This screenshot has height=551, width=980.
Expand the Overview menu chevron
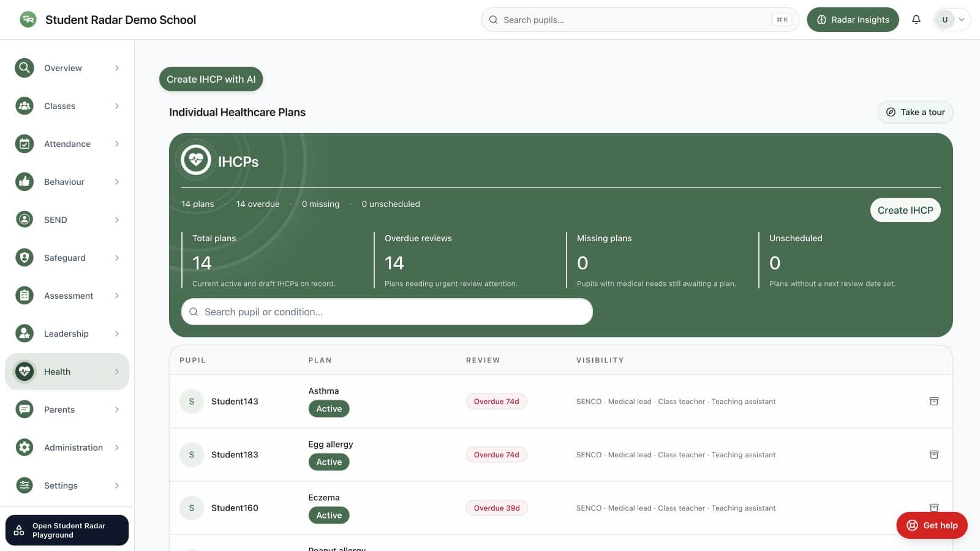pyautogui.click(x=117, y=68)
